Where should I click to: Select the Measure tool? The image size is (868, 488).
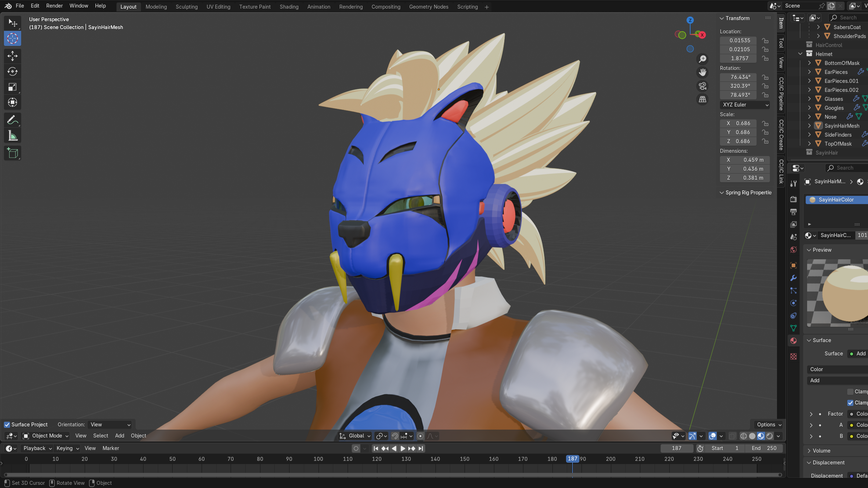pos(12,136)
